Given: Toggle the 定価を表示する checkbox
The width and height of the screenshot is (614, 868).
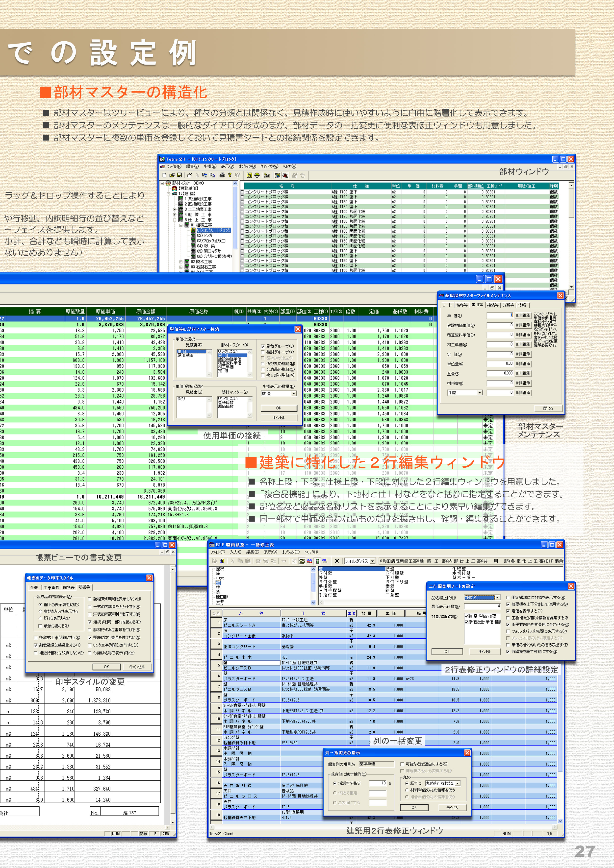Looking at the screenshot, I should click(508, 611).
